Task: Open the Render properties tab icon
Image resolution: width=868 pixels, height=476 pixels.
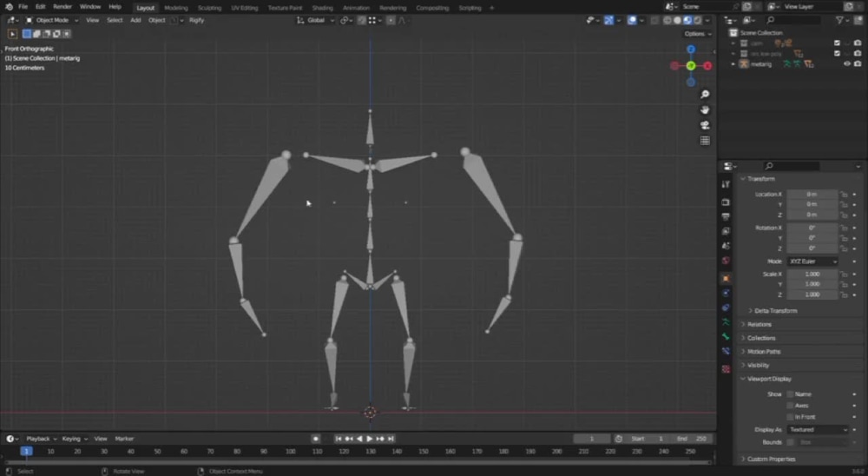Action: pyautogui.click(x=726, y=202)
